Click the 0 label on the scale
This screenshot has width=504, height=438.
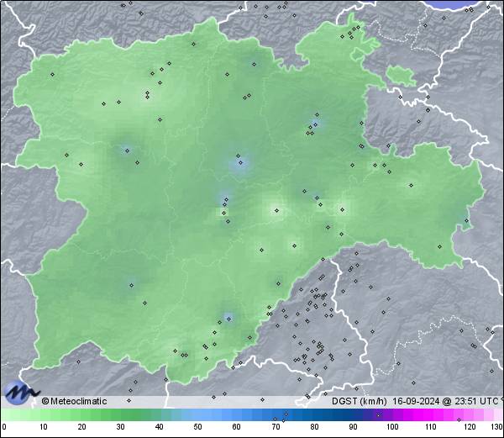[x=4, y=427]
